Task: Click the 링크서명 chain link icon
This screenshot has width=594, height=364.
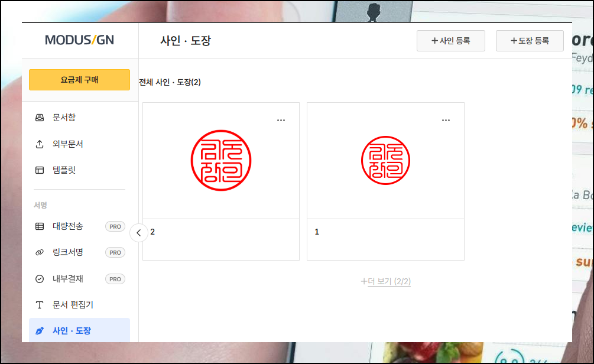Action: [40, 252]
